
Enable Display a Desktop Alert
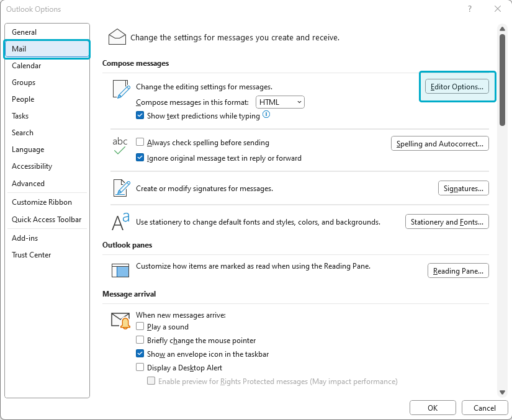point(140,367)
